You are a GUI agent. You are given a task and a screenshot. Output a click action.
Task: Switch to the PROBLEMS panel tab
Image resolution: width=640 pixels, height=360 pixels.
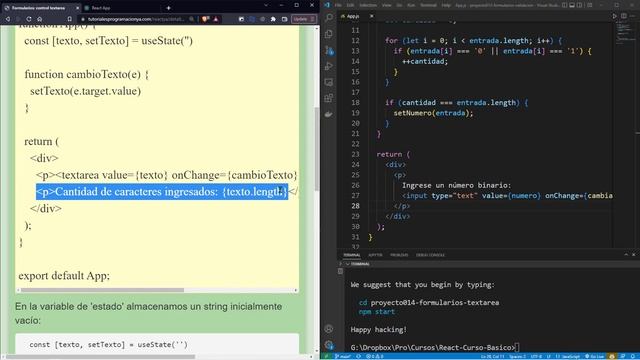pos(399,255)
